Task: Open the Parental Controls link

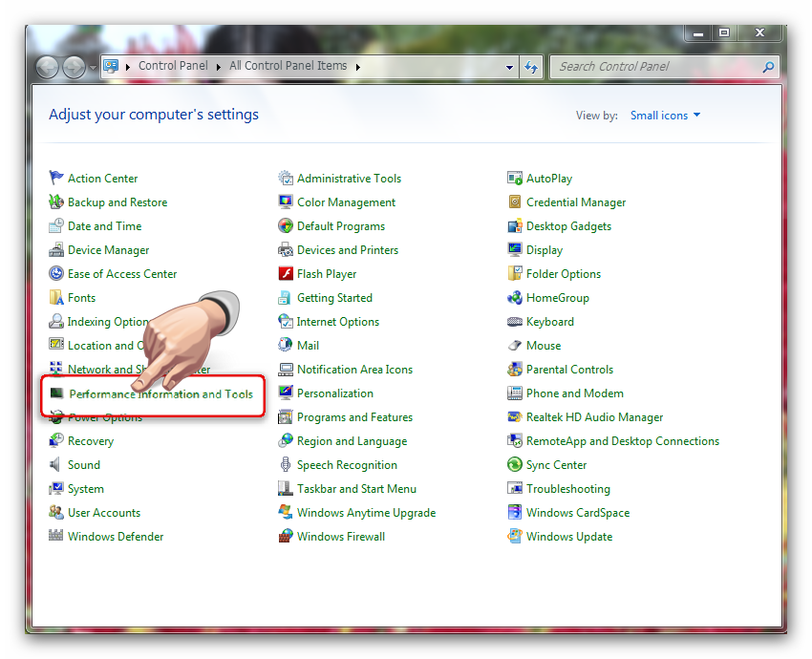Action: point(569,369)
